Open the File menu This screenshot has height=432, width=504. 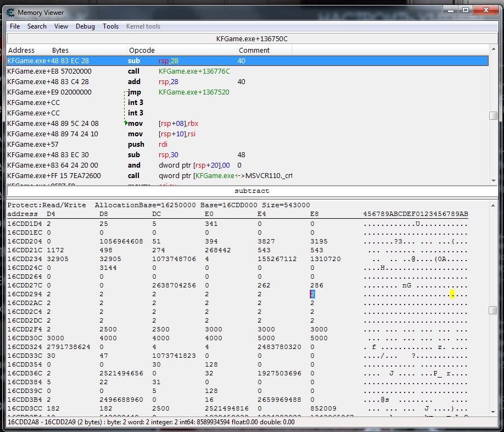[x=15, y=26]
